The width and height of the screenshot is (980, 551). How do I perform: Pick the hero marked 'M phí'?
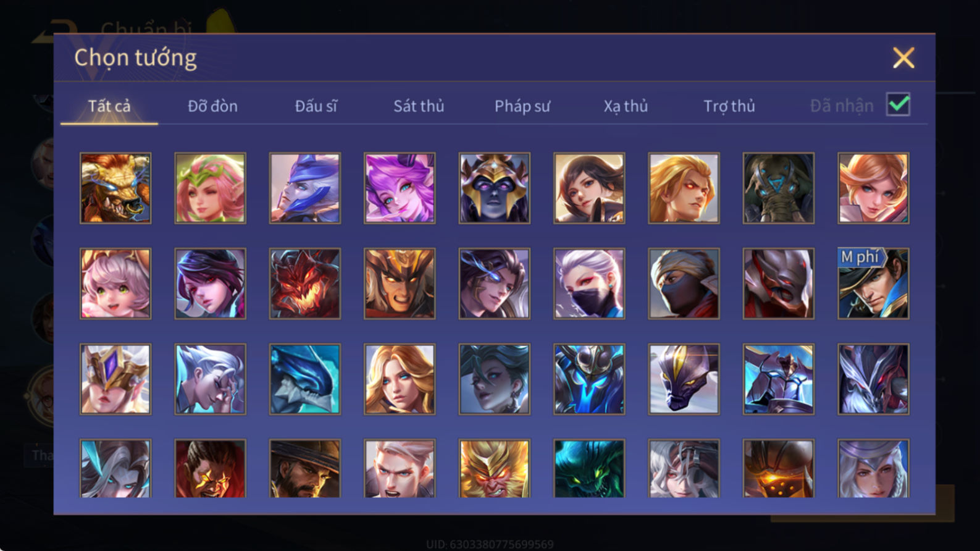(x=873, y=284)
